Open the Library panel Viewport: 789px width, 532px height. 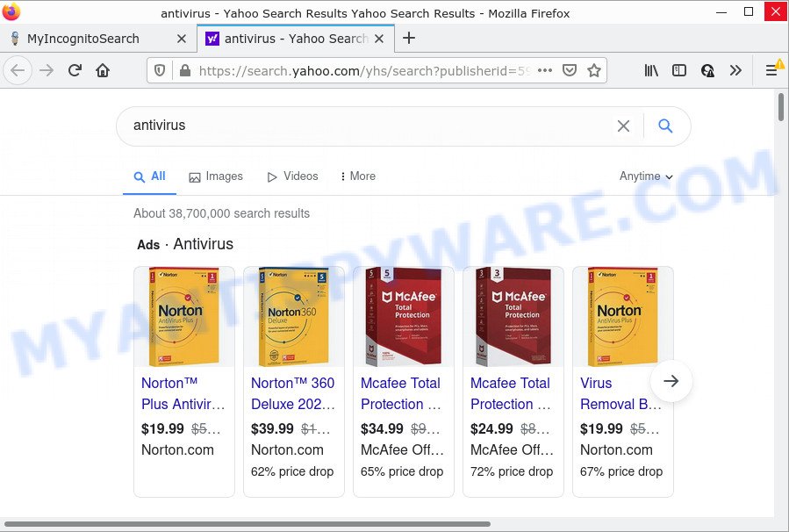651,70
